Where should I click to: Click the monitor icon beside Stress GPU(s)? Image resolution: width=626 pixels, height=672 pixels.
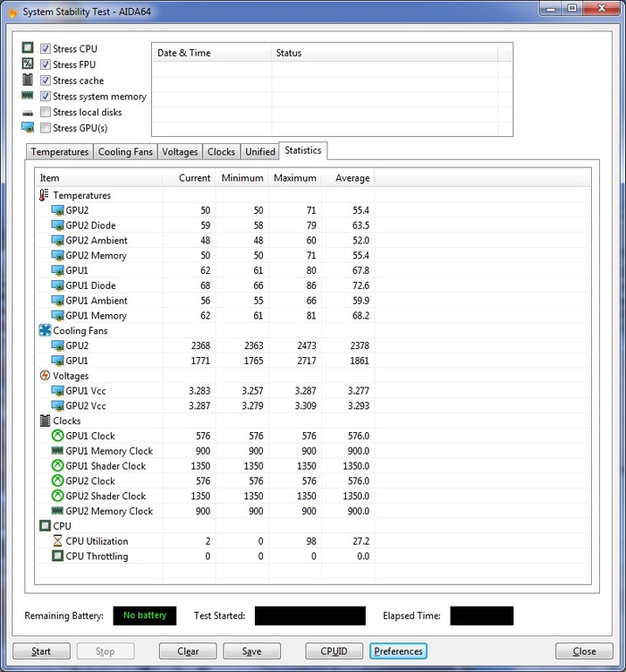point(28,127)
